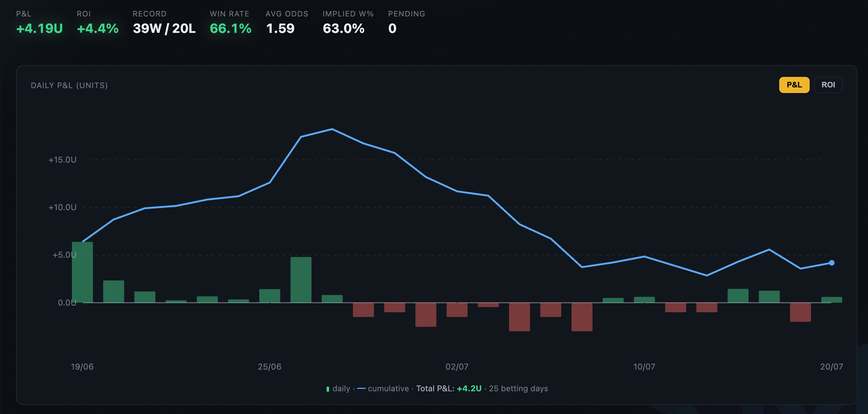868x414 pixels.
Task: Click the "+4.4%" ROI value
Action: pyautogui.click(x=98, y=28)
